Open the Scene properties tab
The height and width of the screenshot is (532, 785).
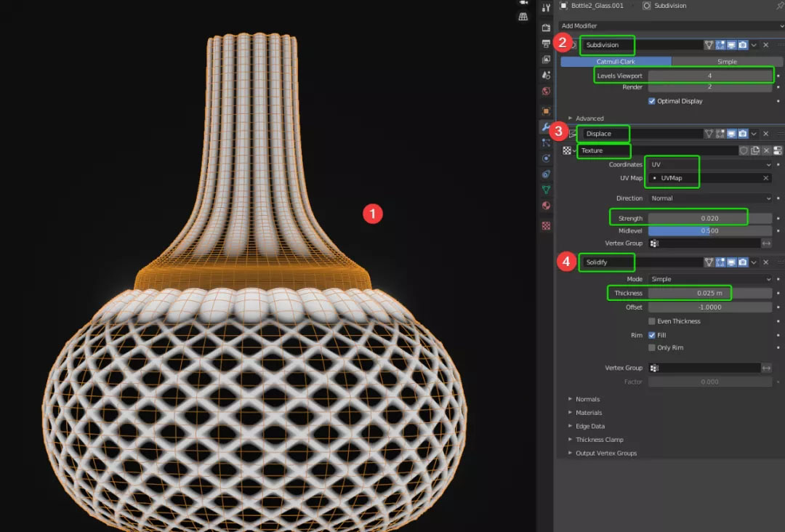(546, 75)
